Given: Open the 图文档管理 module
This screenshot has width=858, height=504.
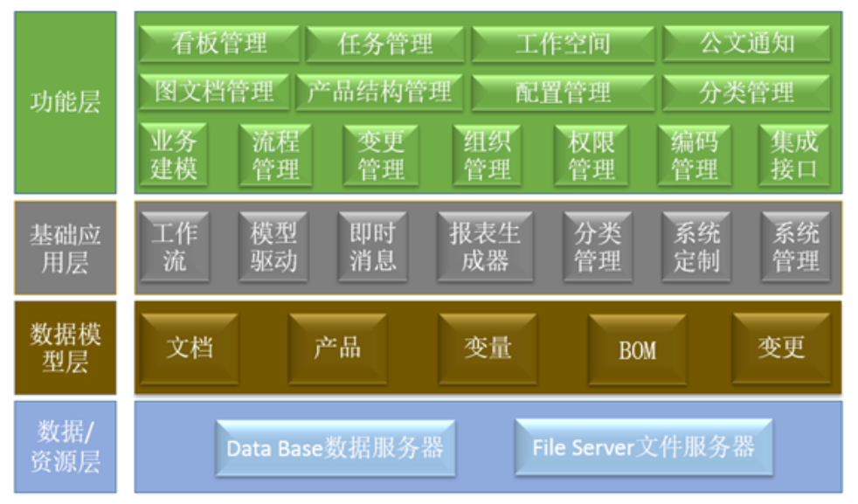Looking at the screenshot, I should click(214, 92).
